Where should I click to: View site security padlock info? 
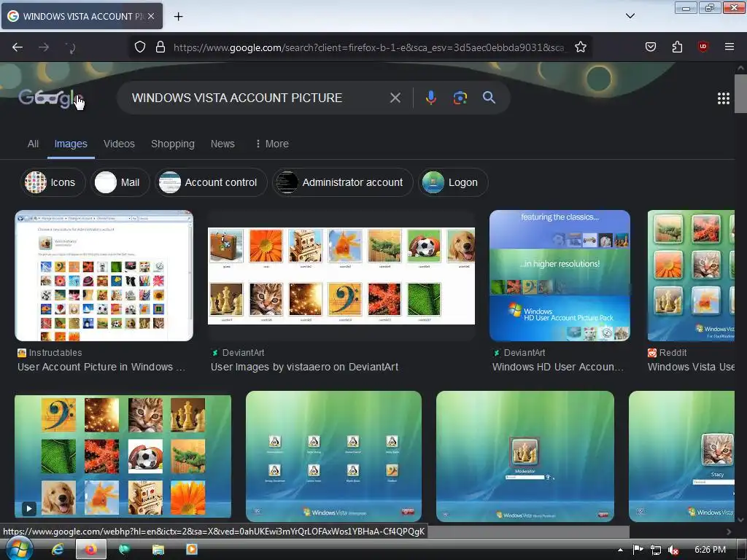pos(160,47)
